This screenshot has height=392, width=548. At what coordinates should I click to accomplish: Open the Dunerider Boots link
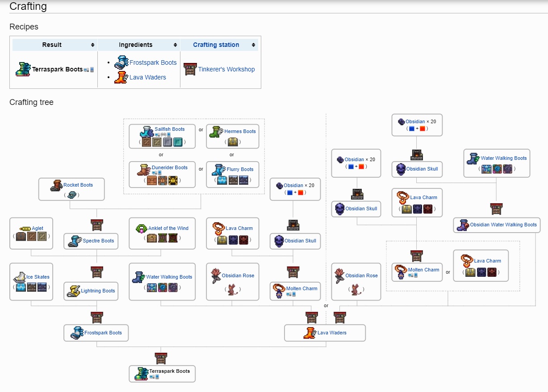coord(170,168)
